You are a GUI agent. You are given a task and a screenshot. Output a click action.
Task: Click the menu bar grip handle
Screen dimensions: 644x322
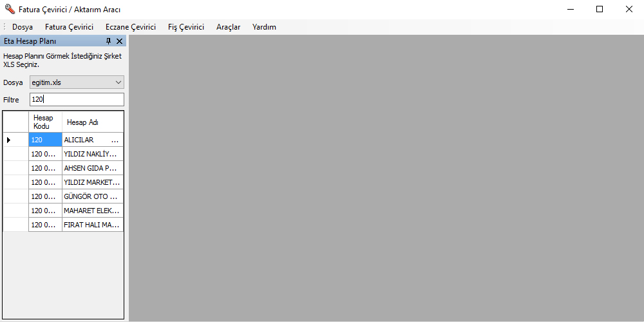5,27
